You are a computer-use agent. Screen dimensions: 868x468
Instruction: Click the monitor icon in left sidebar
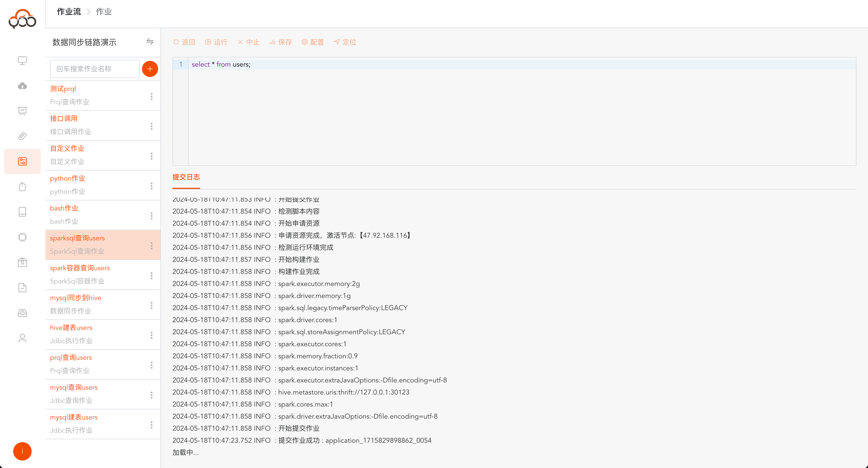[x=22, y=61]
